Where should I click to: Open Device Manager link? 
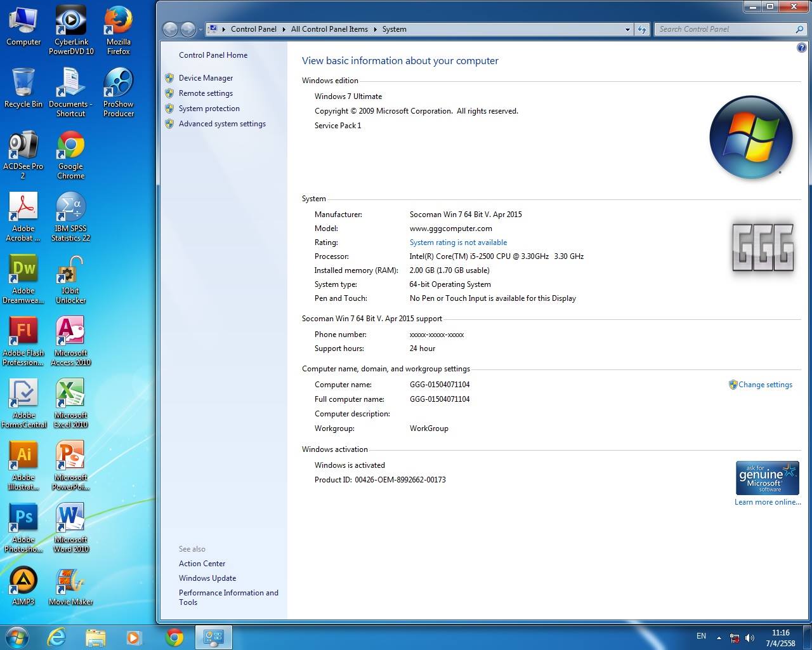click(x=206, y=78)
